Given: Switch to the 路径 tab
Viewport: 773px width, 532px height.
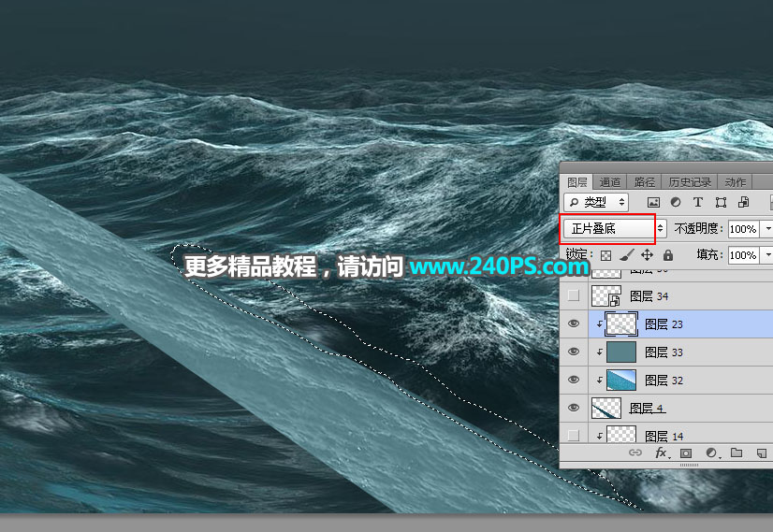Looking at the screenshot, I should click(645, 182).
